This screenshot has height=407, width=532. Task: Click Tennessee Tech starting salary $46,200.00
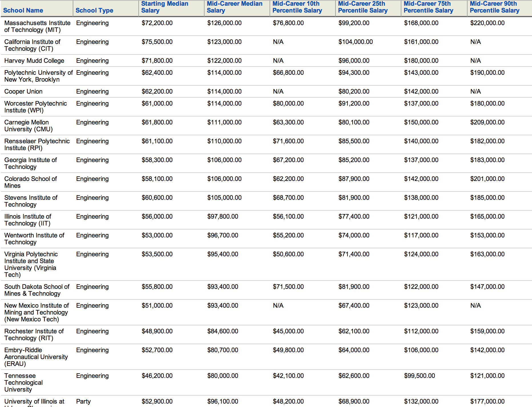tap(157, 376)
